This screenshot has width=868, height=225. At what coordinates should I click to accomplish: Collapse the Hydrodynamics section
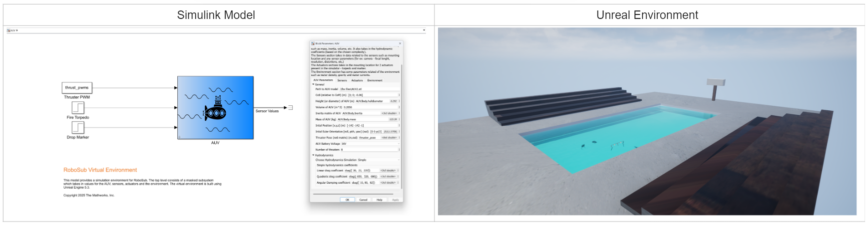click(313, 155)
